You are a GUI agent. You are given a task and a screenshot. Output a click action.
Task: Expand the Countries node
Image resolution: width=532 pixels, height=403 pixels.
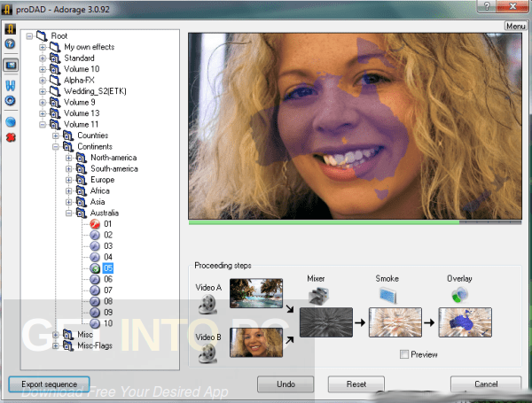pyautogui.click(x=56, y=136)
